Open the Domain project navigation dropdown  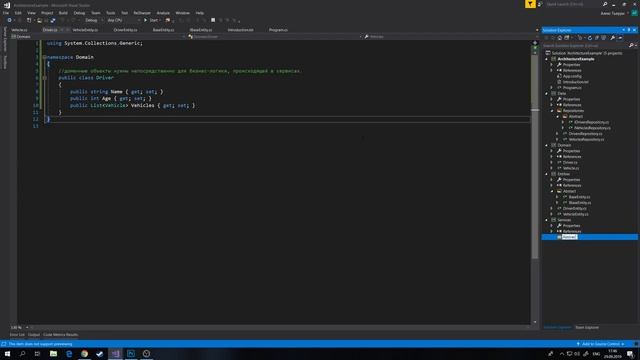coord(98,37)
